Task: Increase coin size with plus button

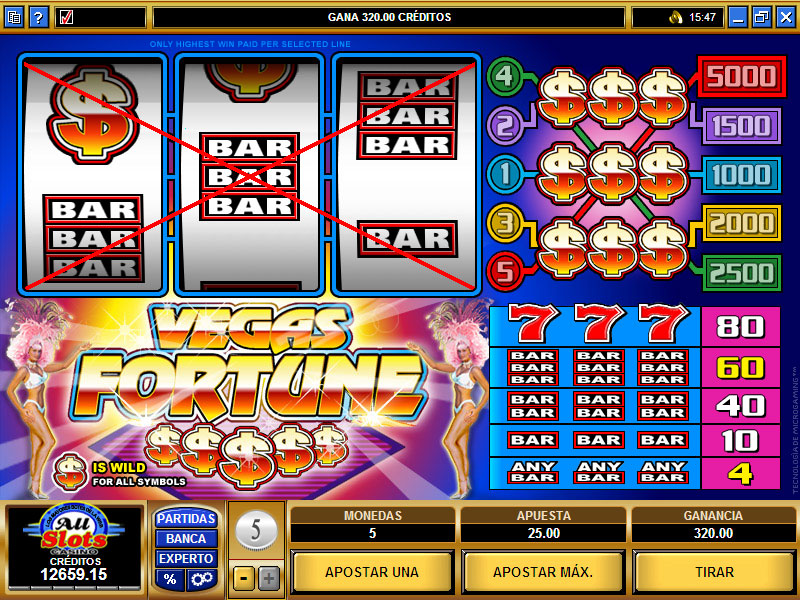Action: pyautogui.click(x=269, y=578)
